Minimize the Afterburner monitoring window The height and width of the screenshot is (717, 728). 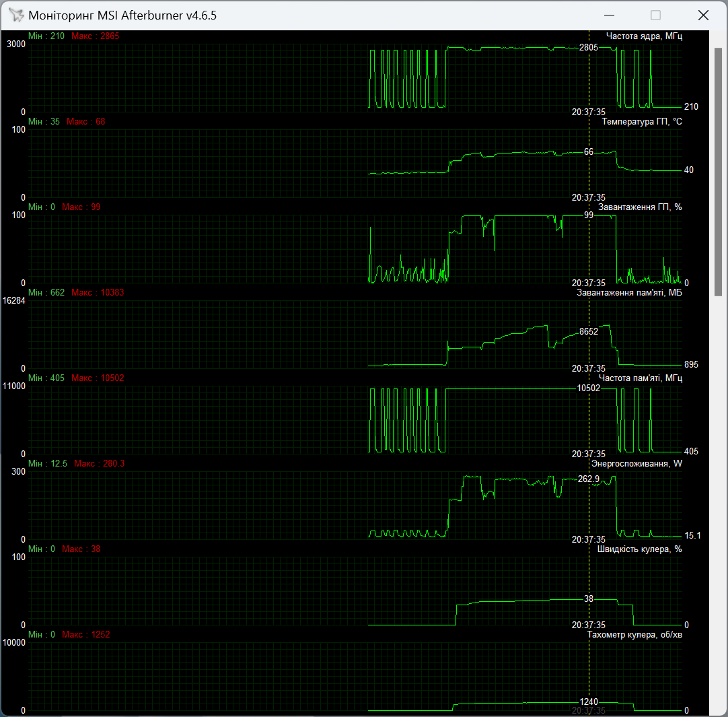point(609,15)
